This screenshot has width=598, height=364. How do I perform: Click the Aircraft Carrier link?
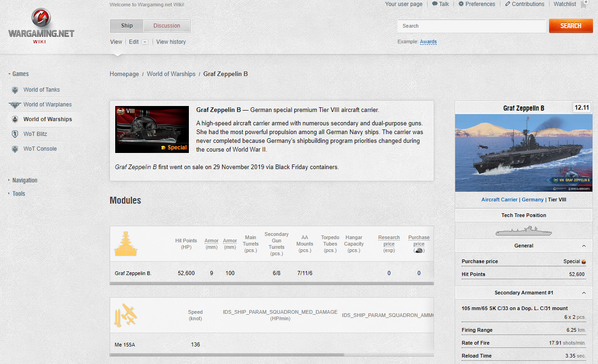(x=500, y=200)
